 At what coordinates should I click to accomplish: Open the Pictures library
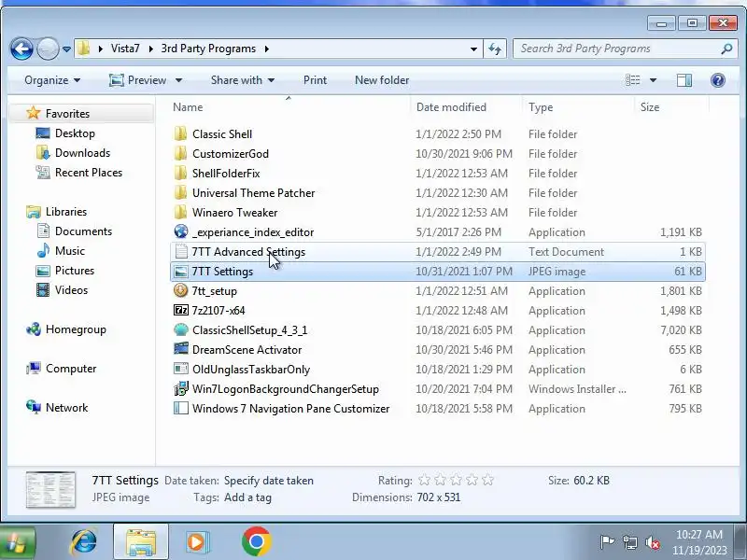pos(75,270)
